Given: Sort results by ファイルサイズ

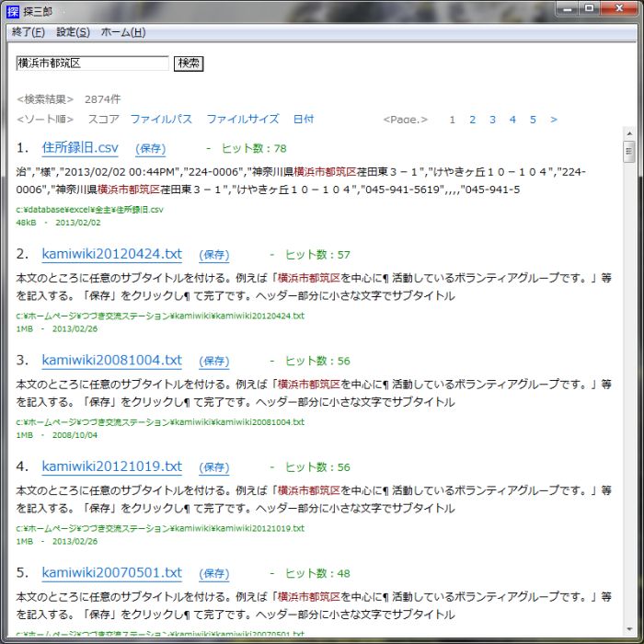Looking at the screenshot, I should [242, 120].
